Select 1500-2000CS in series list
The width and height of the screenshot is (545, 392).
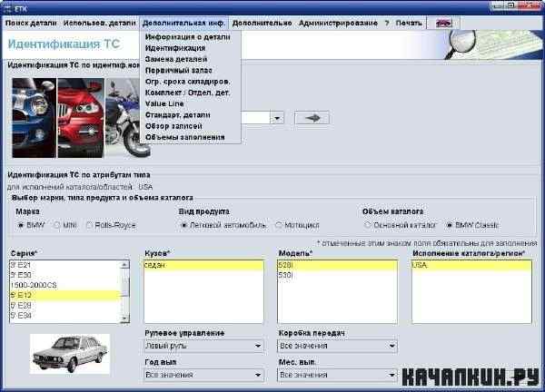point(65,285)
